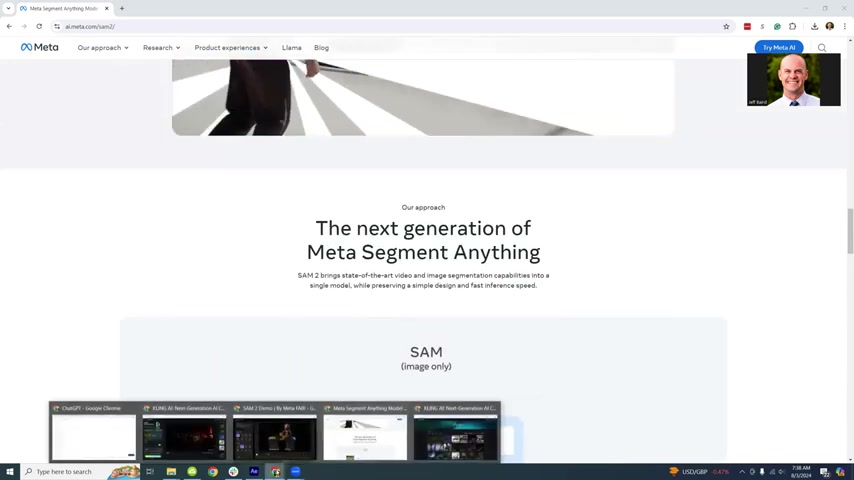Open the 7:38 AM taskbar clock

tap(801, 472)
